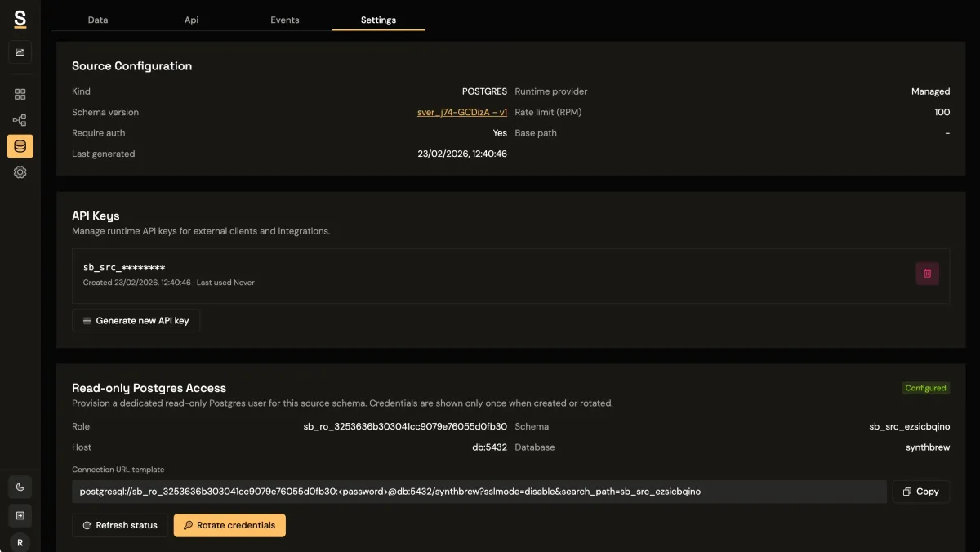The width and height of the screenshot is (980, 552).
Task: Click the connection URL template field
Action: 479,492
